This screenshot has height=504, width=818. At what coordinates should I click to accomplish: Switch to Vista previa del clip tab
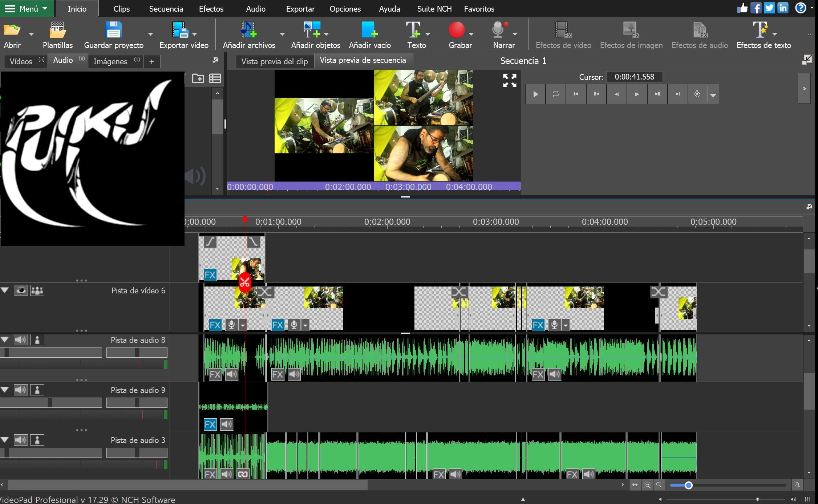tap(274, 61)
